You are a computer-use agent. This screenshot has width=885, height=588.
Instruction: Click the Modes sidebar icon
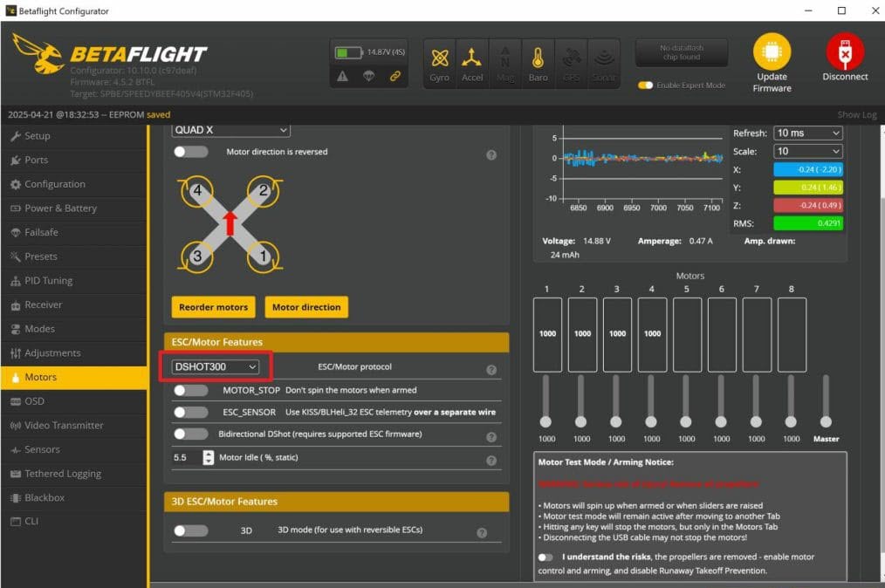click(x=15, y=329)
